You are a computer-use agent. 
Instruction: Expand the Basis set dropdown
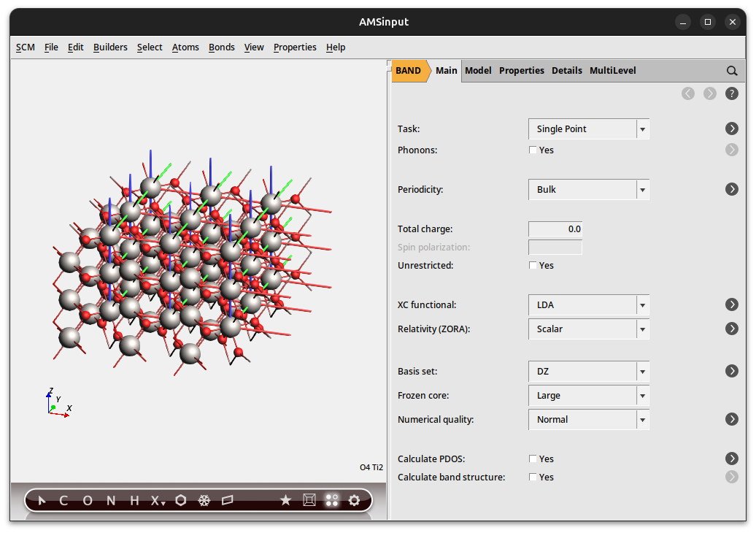coord(588,372)
